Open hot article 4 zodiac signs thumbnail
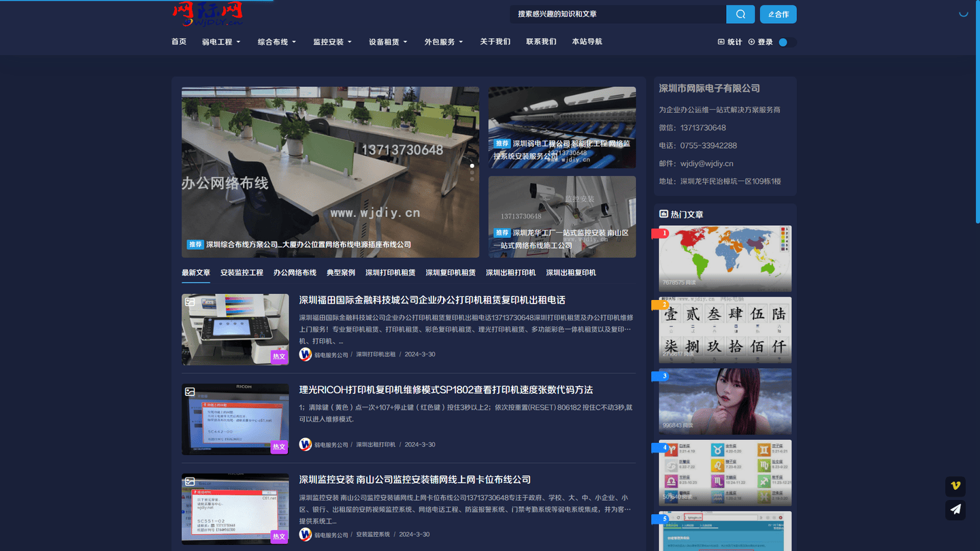980x551 pixels. click(x=725, y=473)
